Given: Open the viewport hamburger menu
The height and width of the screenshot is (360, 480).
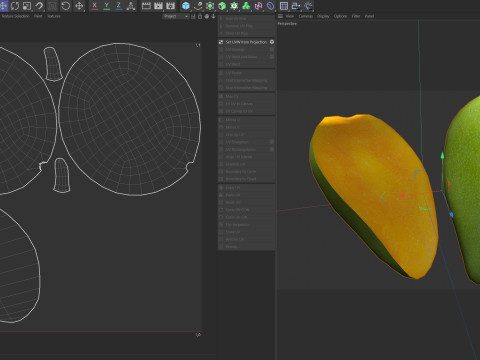Looking at the screenshot, I should 280,16.
